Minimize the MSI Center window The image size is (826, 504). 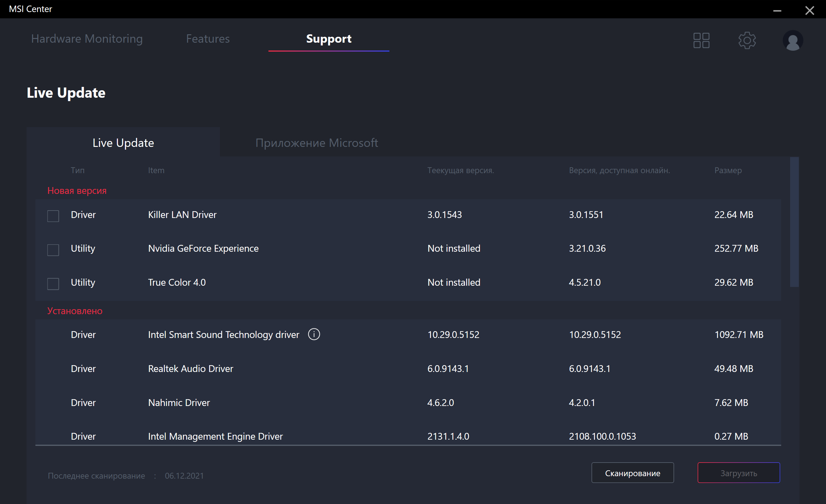(x=777, y=11)
